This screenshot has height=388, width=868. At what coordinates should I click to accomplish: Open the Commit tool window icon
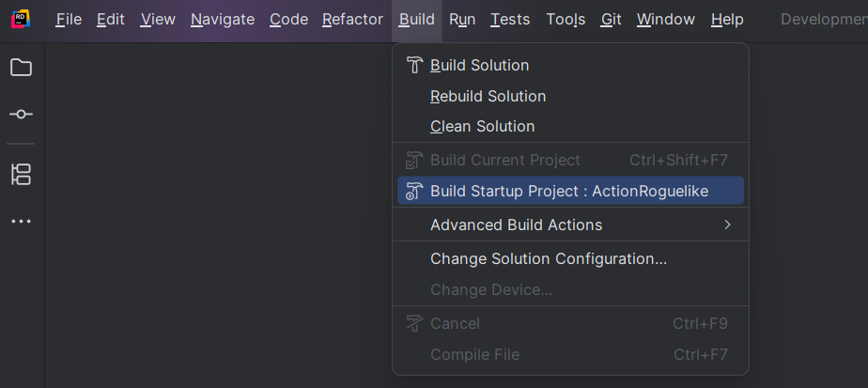(x=21, y=114)
